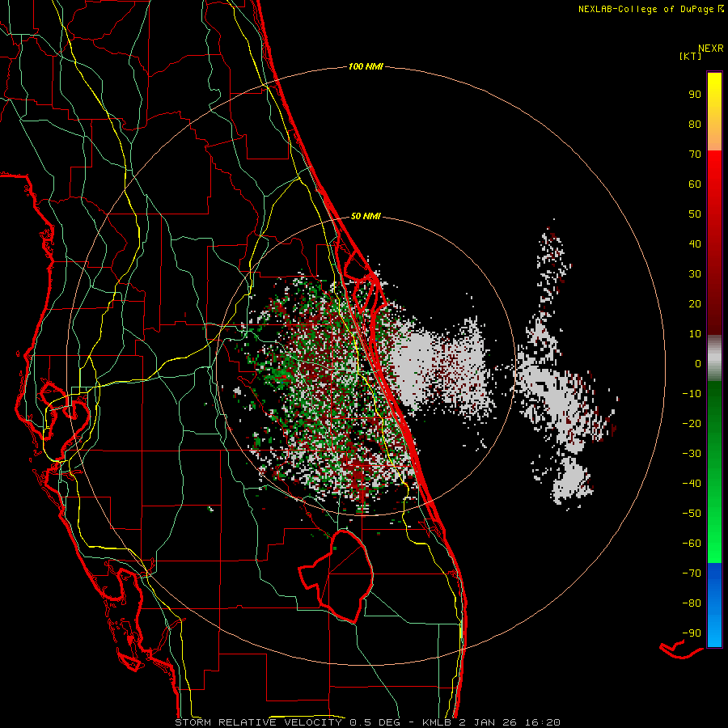The height and width of the screenshot is (728, 728).
Task: Click the 0 value on the velocity scale
Action: coord(698,364)
